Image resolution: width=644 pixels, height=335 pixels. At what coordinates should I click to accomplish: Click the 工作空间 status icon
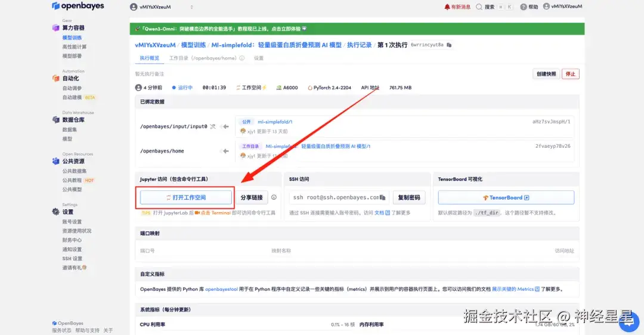[238, 88]
